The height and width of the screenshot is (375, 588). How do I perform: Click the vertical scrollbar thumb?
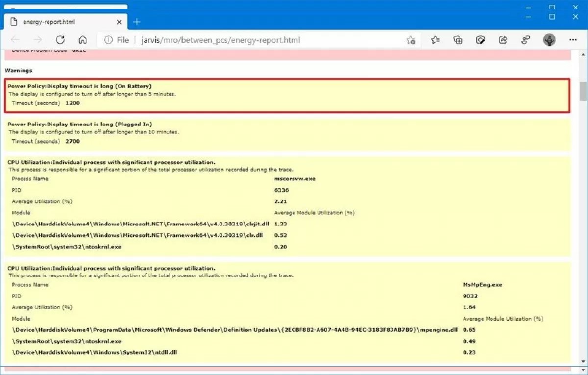(583, 91)
